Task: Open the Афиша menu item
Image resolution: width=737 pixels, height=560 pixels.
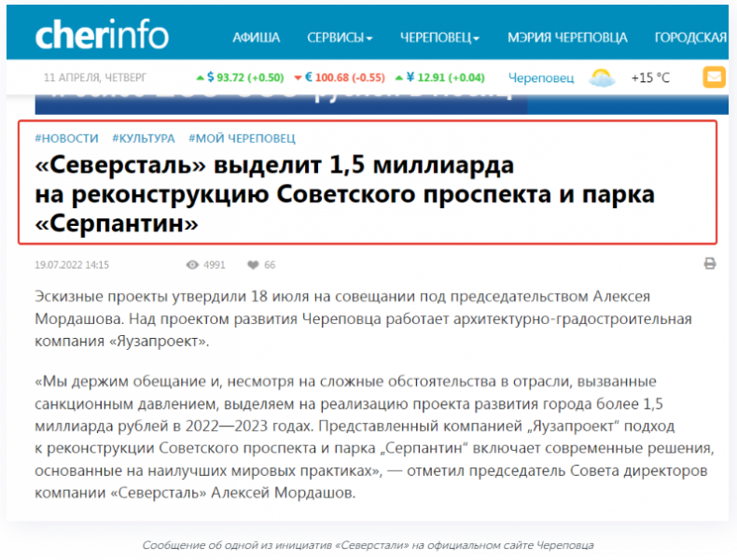Action: 257,37
